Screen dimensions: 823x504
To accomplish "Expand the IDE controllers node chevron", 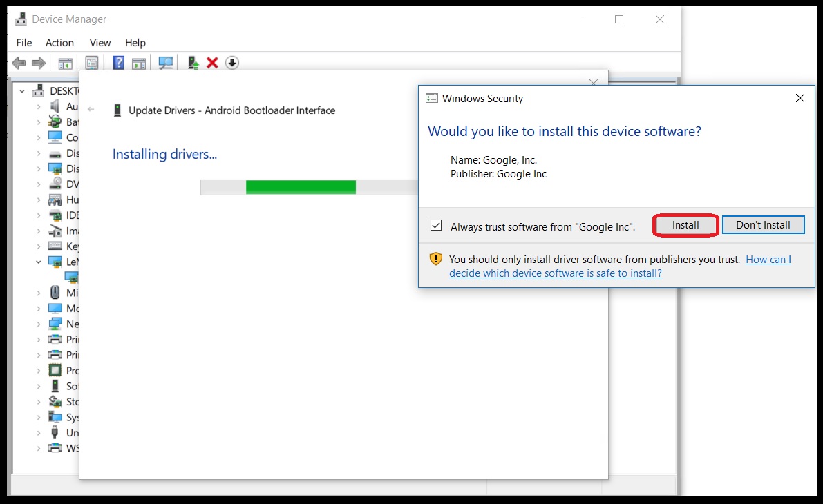I will pyautogui.click(x=38, y=215).
